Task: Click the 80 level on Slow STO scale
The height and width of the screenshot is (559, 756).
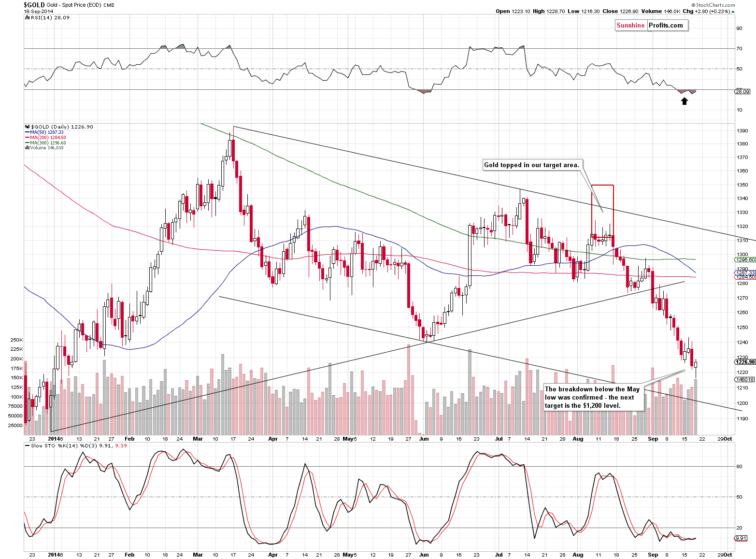Action: coord(740,467)
